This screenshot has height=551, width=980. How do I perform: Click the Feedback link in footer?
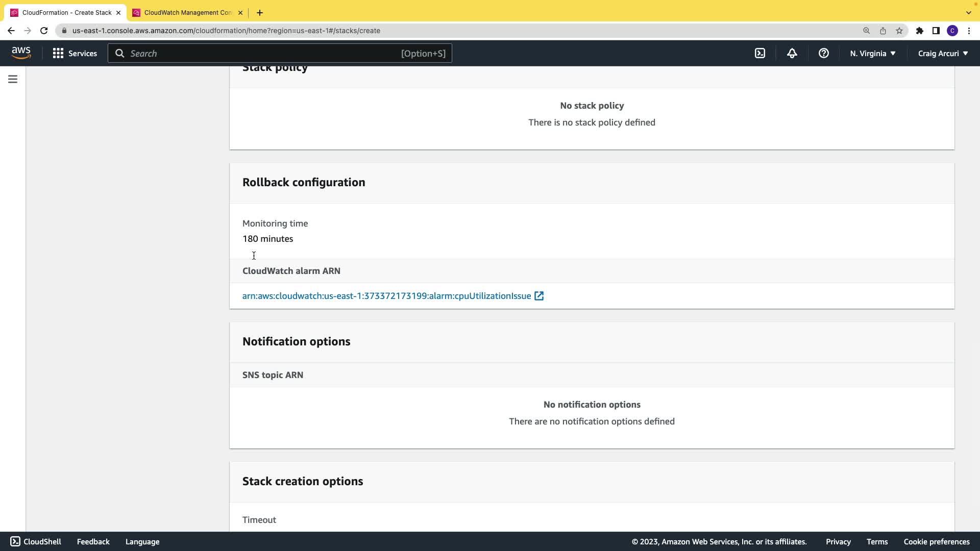93,542
